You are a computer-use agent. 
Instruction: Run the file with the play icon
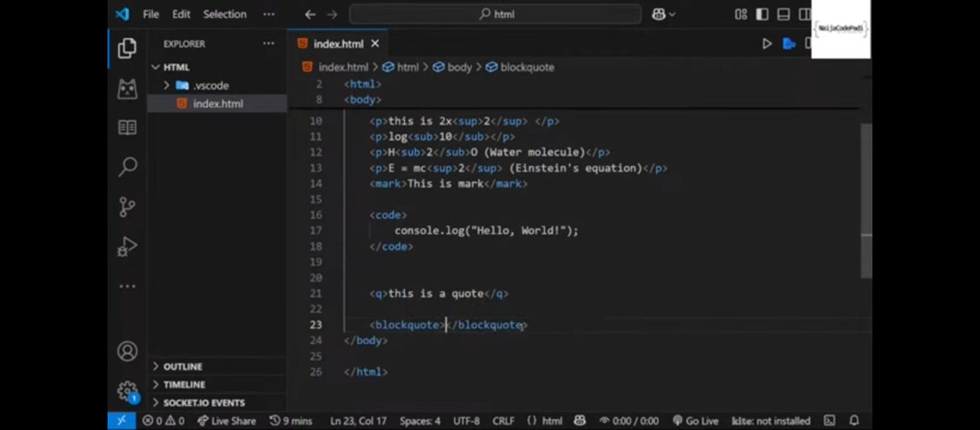pyautogui.click(x=767, y=43)
